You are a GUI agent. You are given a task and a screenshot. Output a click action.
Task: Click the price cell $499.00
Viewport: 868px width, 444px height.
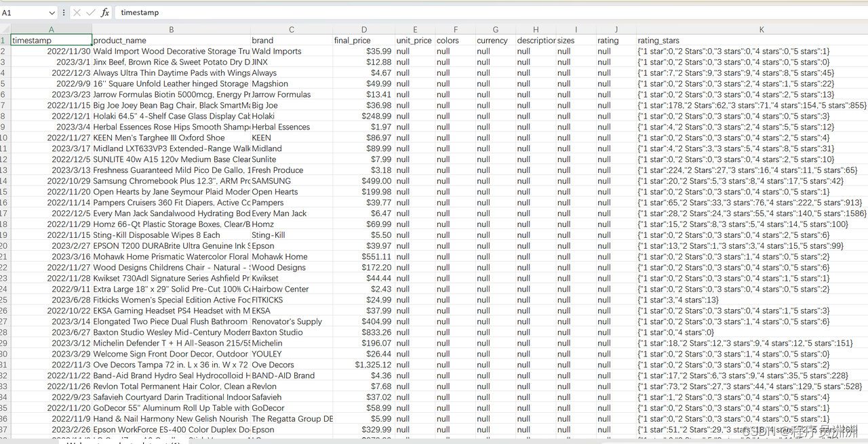point(364,181)
